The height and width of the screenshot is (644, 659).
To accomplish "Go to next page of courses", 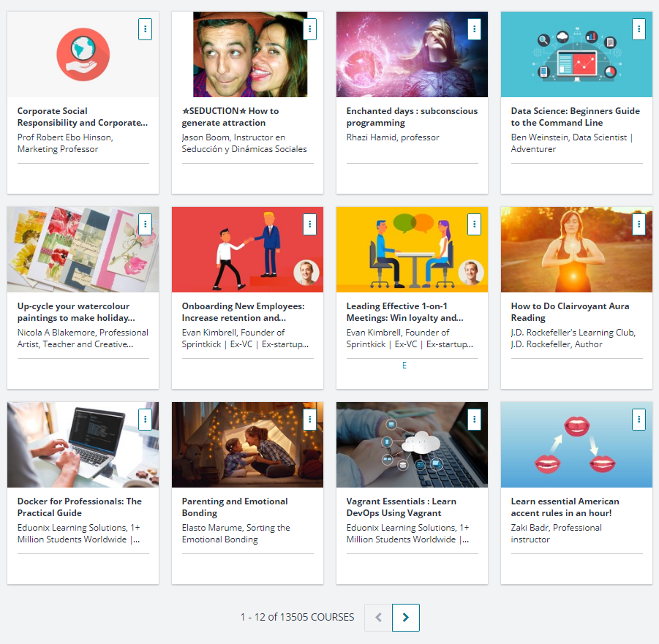I will point(405,618).
